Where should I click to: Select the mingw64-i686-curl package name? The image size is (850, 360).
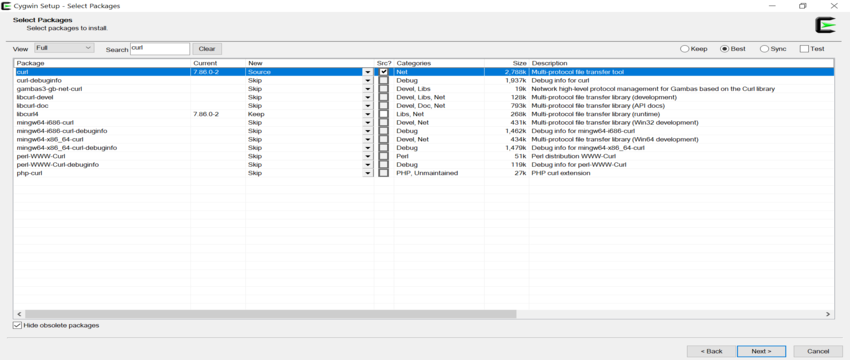point(45,123)
